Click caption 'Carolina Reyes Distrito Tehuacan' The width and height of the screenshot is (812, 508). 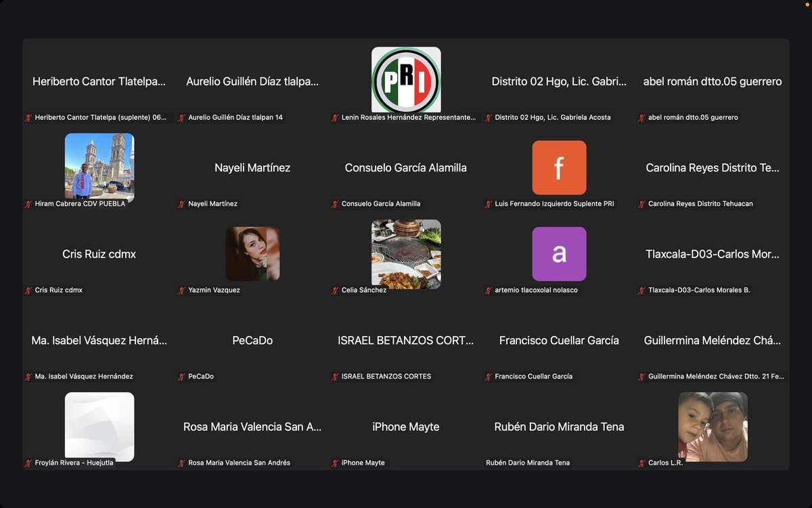pos(700,204)
